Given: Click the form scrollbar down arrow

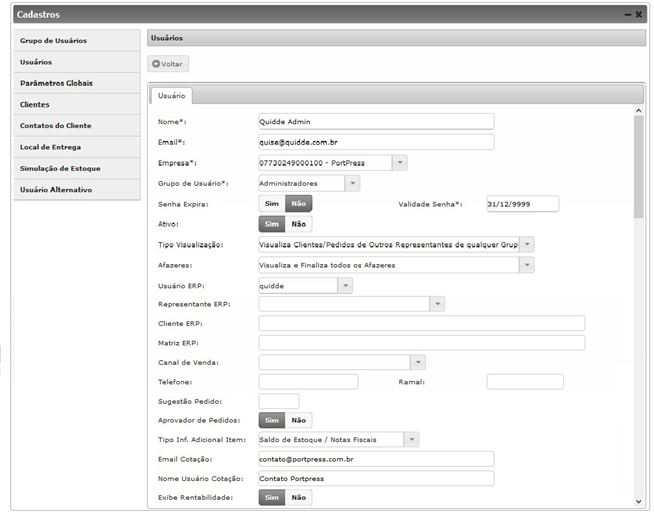Looking at the screenshot, I should click(639, 501).
